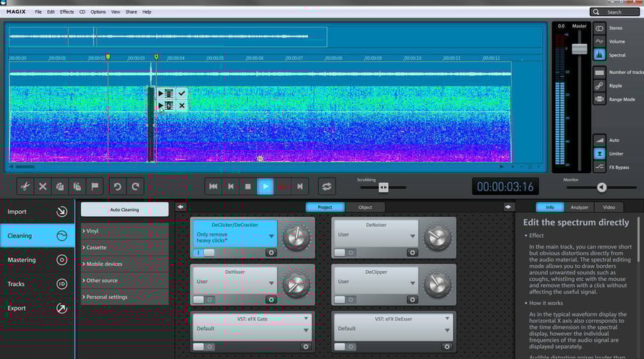Enable the eFX DeEsser switch
Viewport: 644px width, 359px height.
345,347
